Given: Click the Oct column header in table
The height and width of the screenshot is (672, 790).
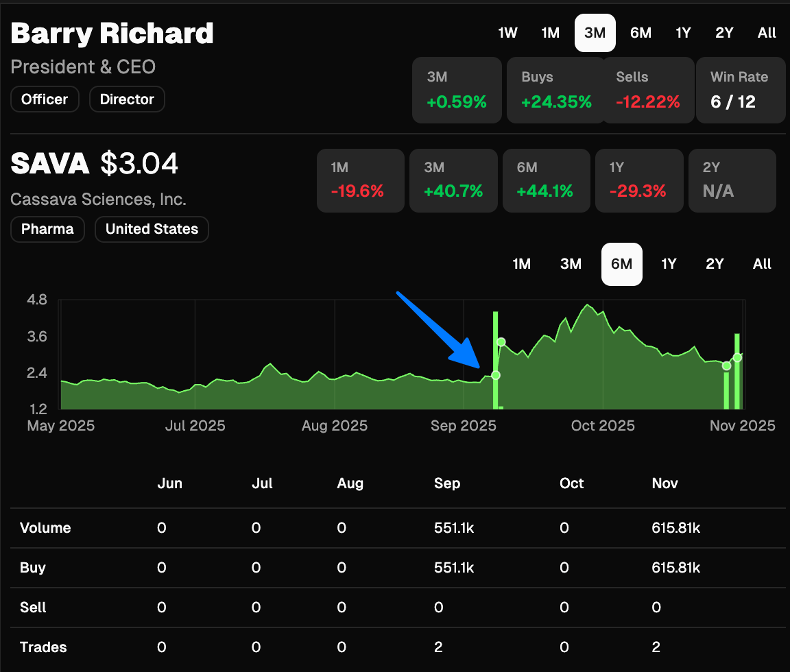Looking at the screenshot, I should coord(571,483).
